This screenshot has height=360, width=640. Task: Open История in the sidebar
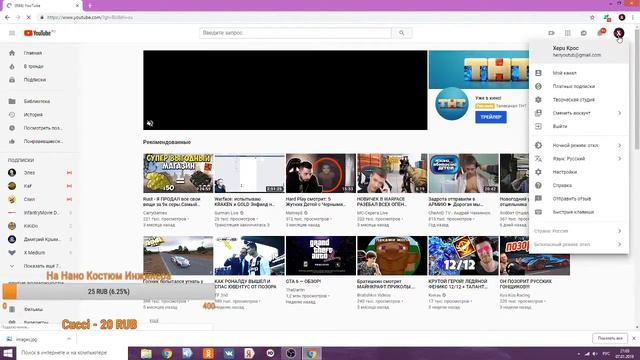click(40, 115)
